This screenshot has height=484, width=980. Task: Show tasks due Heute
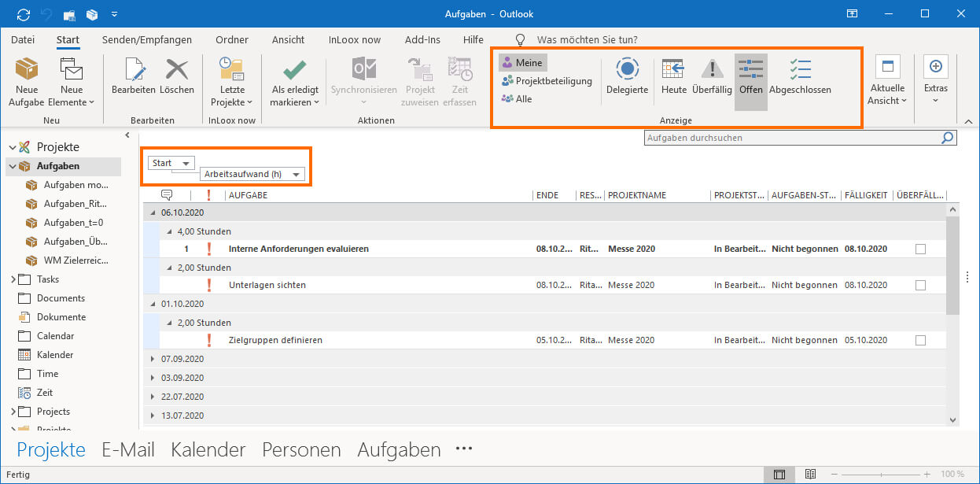(x=673, y=76)
